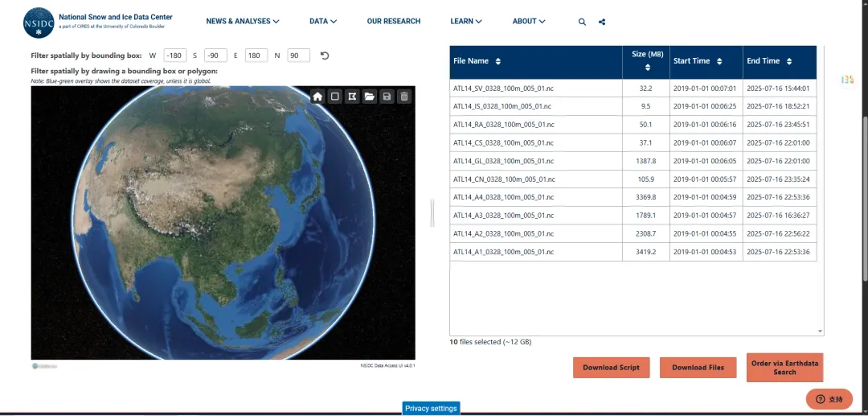Click the 3369.8 size cell

[x=646, y=197]
